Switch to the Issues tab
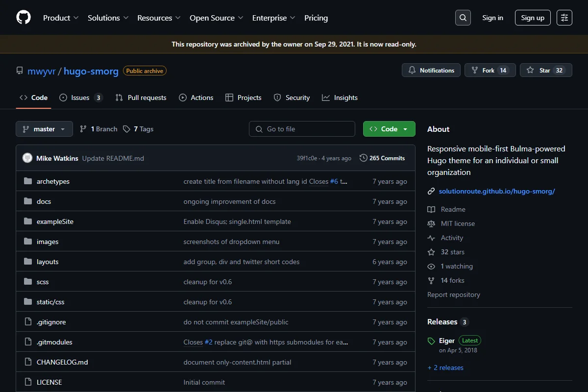 81,98
